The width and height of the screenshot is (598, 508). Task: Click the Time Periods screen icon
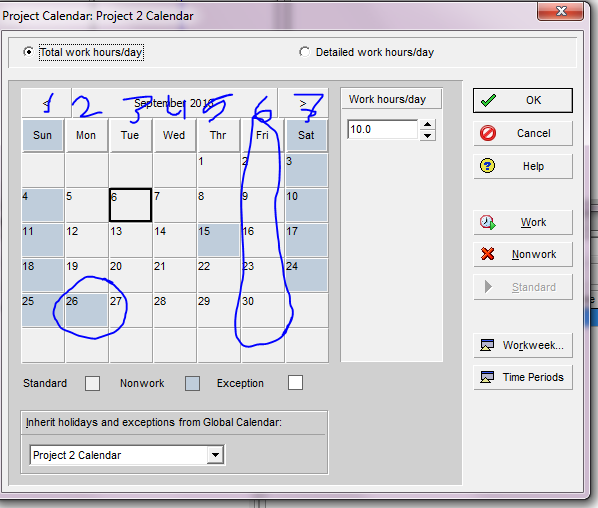coord(487,377)
